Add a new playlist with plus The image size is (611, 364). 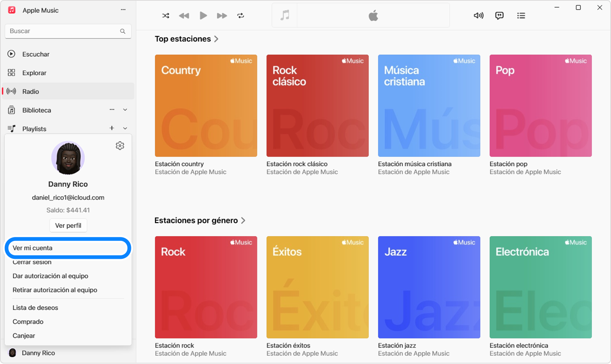point(112,128)
